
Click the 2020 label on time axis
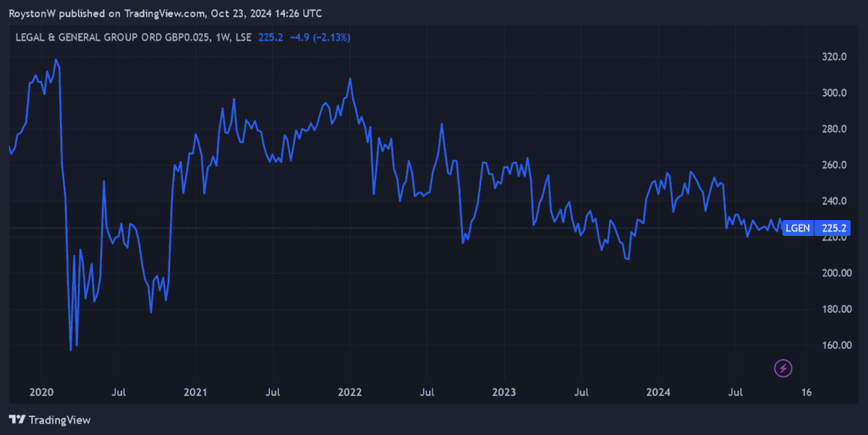pyautogui.click(x=42, y=392)
